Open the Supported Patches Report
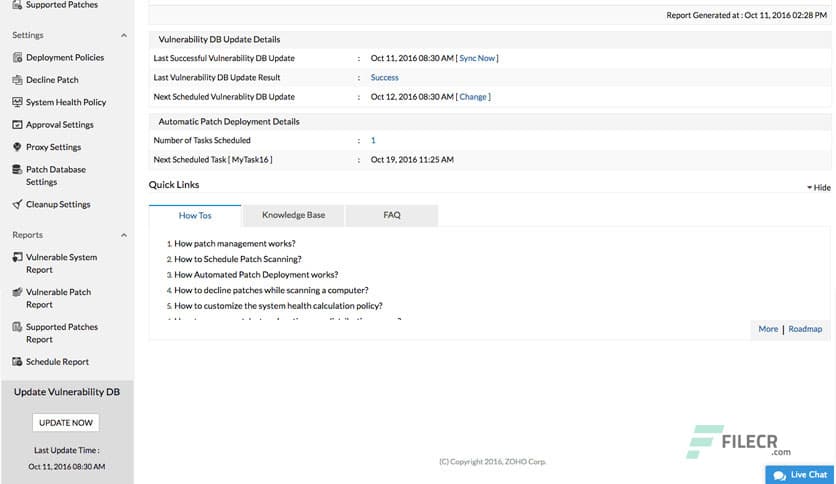 coord(62,333)
